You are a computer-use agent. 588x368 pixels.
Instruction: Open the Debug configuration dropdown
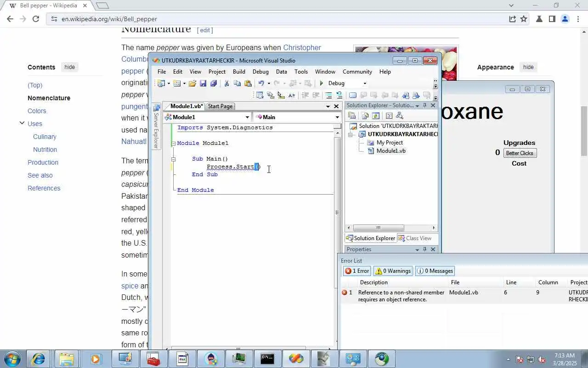click(365, 83)
